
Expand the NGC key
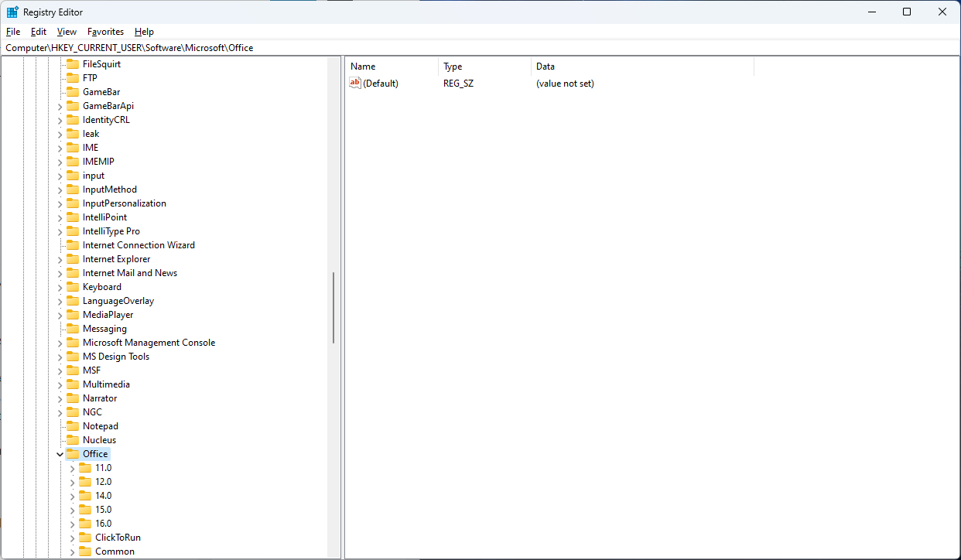[x=60, y=412]
